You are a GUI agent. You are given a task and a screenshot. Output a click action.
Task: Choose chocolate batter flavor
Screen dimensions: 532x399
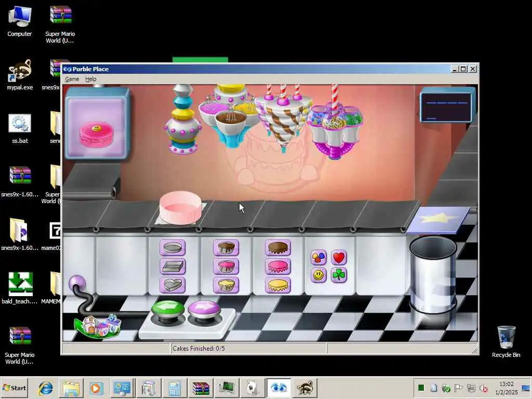(226, 248)
